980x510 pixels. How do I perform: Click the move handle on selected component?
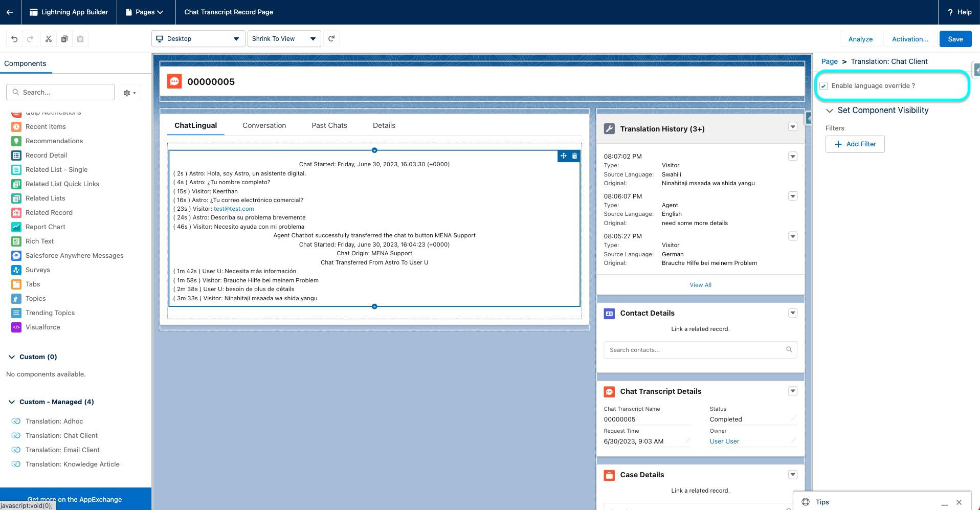tap(563, 156)
